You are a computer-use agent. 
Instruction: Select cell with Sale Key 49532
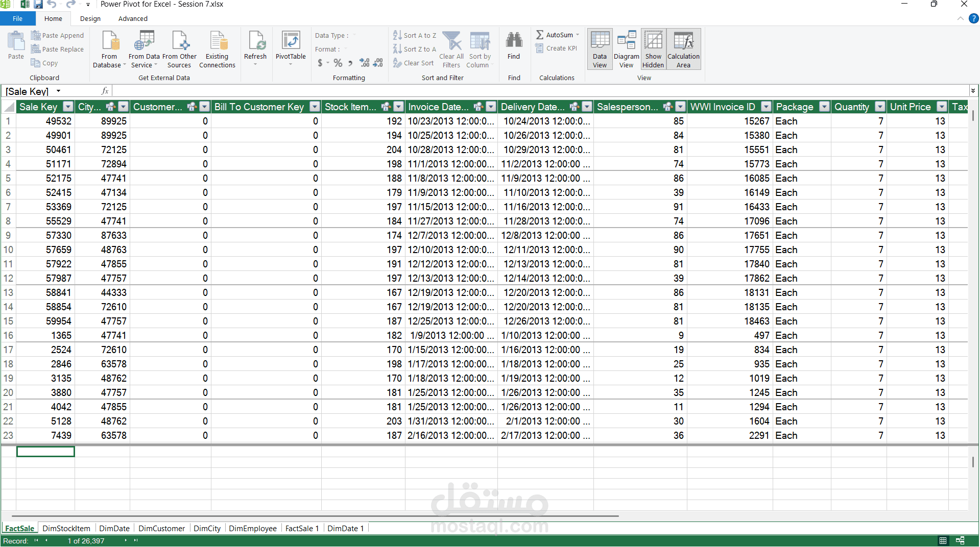45,121
